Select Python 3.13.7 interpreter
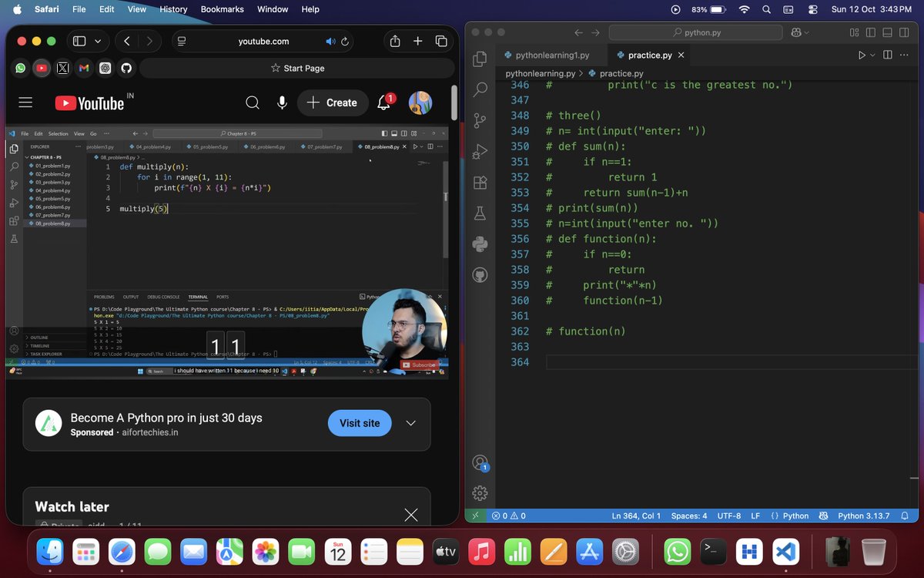This screenshot has width=924, height=578. pyautogui.click(x=863, y=516)
